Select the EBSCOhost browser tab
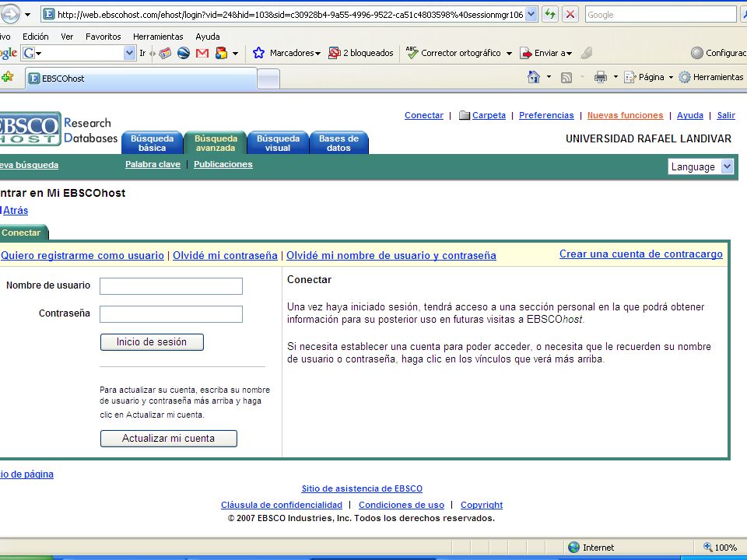The image size is (747, 560). 141,79
